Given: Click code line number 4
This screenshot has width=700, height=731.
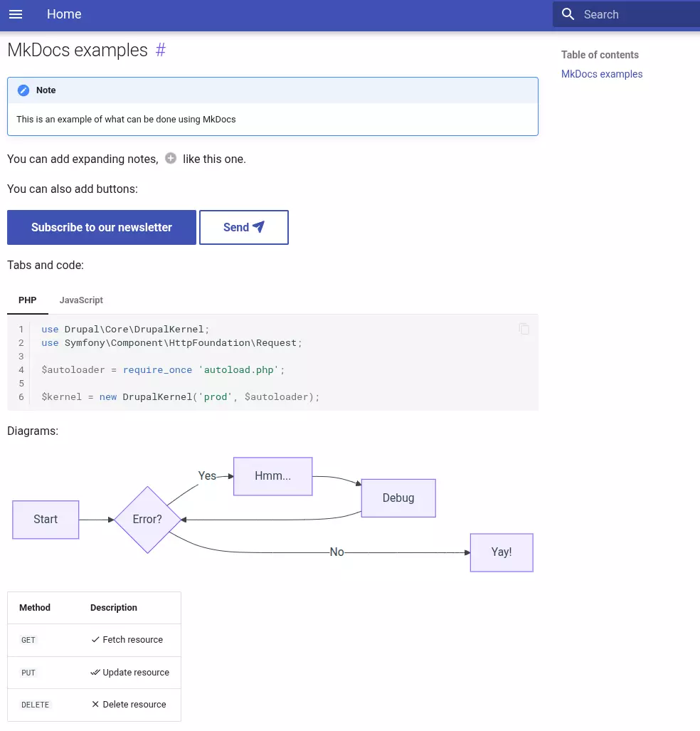Looking at the screenshot, I should pos(21,369).
